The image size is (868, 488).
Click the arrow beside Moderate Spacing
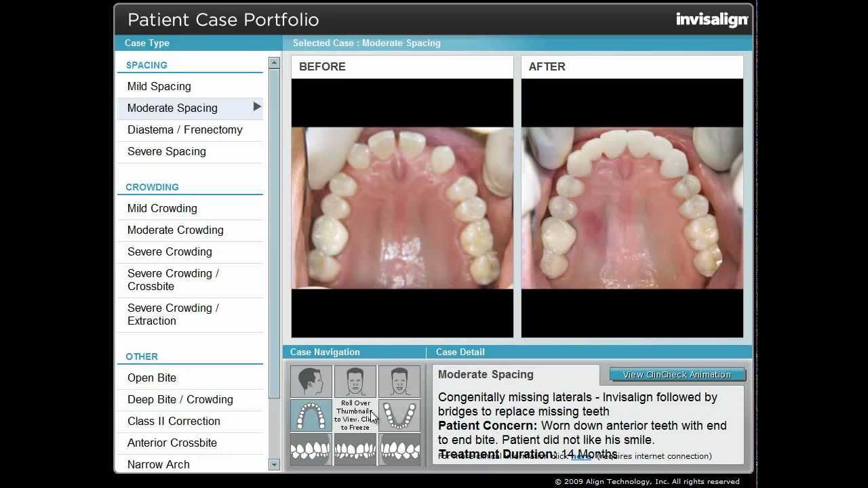click(x=257, y=107)
